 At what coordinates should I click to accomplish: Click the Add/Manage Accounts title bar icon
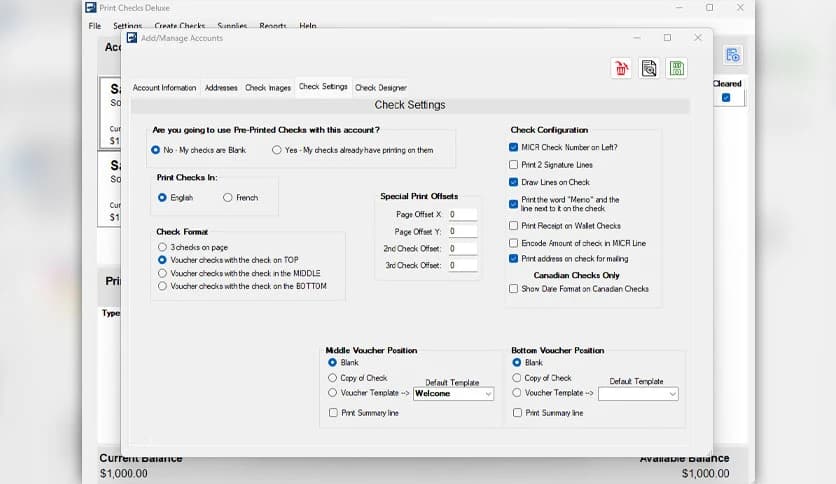(132, 38)
